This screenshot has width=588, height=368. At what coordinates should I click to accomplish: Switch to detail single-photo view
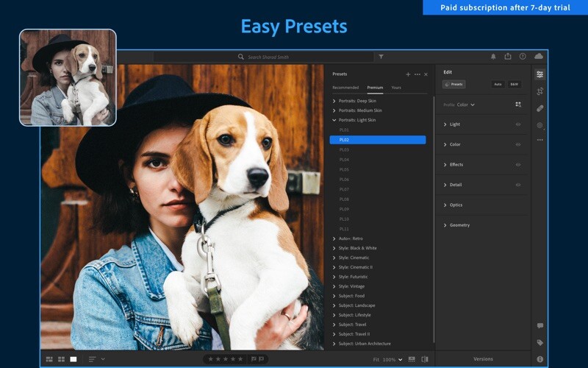(x=73, y=359)
